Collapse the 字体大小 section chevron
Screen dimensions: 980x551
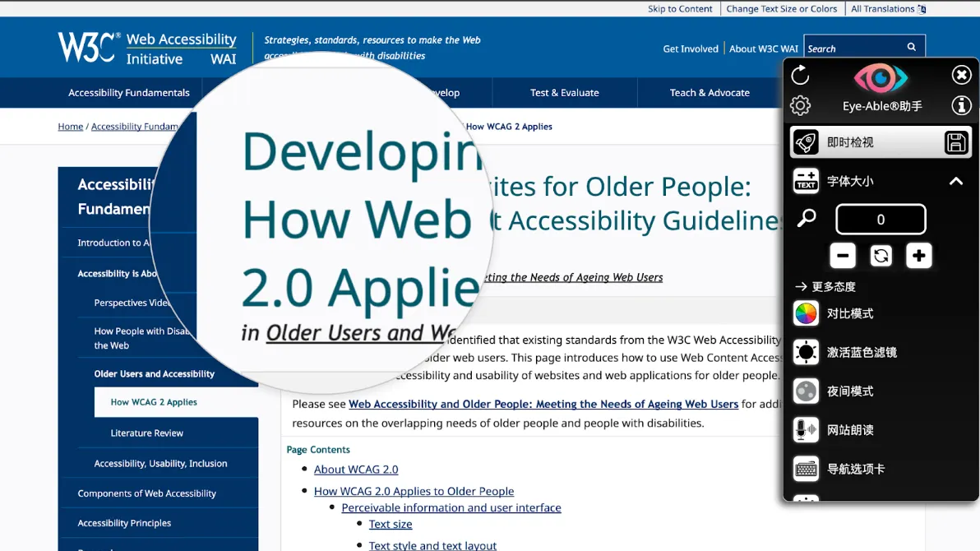955,182
